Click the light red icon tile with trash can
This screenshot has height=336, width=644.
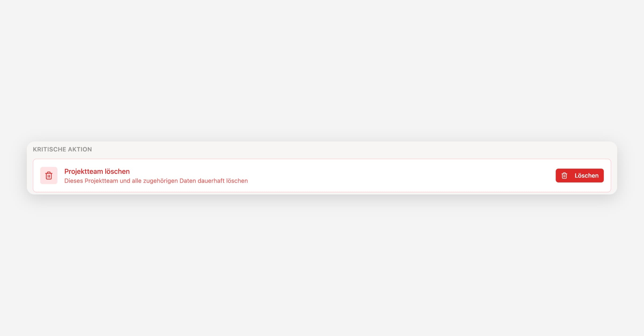(49, 176)
